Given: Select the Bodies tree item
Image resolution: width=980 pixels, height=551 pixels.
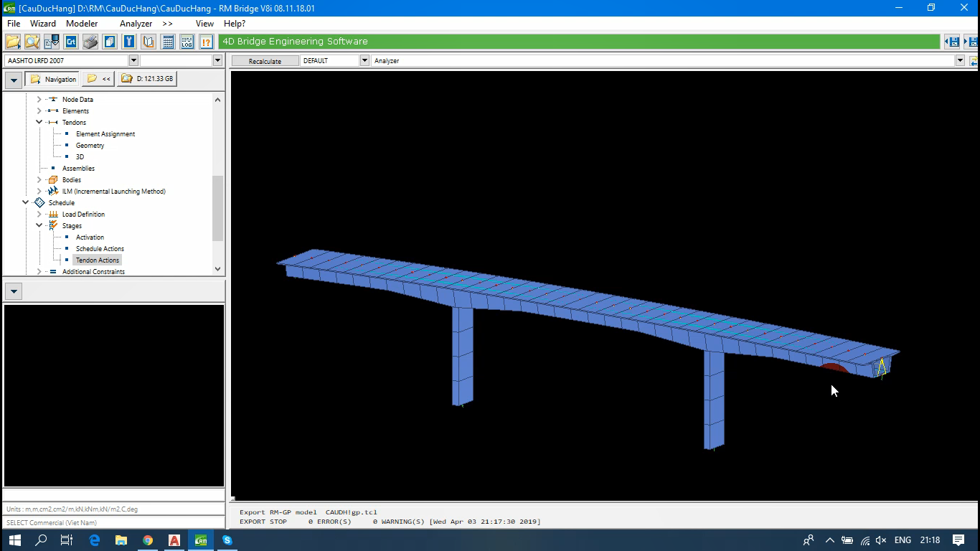Looking at the screenshot, I should [x=72, y=180].
